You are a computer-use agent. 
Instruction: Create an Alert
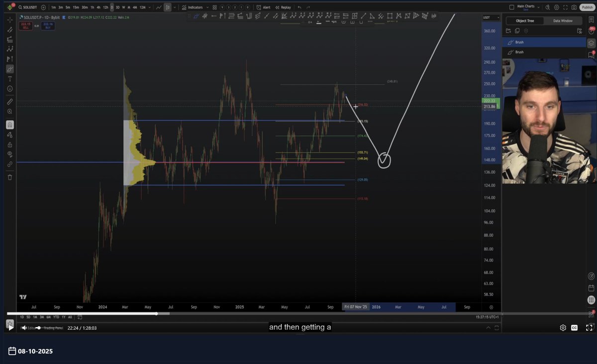click(x=264, y=7)
